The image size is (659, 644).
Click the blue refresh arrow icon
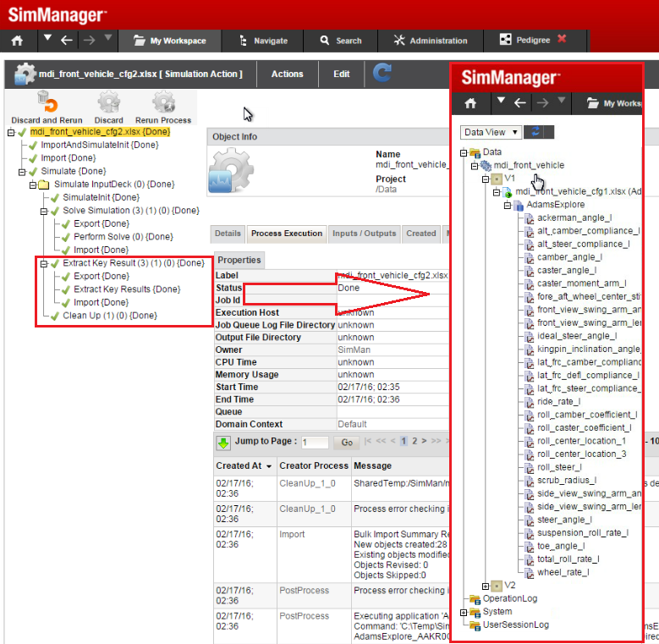pyautogui.click(x=382, y=73)
